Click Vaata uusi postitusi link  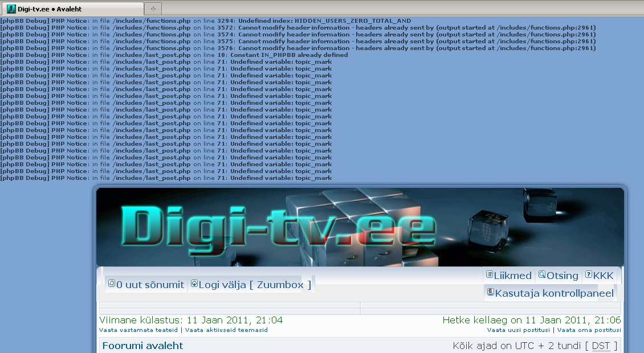click(518, 330)
